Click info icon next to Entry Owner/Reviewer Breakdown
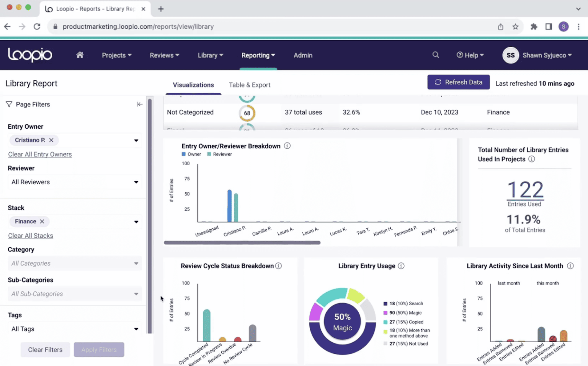 [x=287, y=146]
